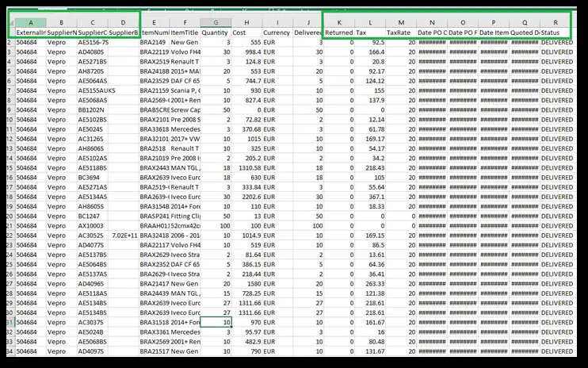This screenshot has width=588, height=368.
Task: Select column L header
Action: coord(370,22)
